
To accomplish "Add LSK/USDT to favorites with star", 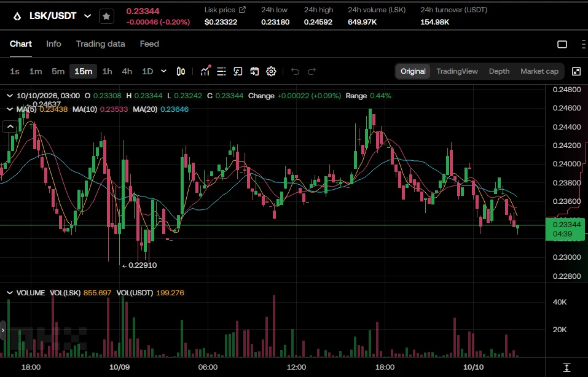I will pyautogui.click(x=106, y=16).
